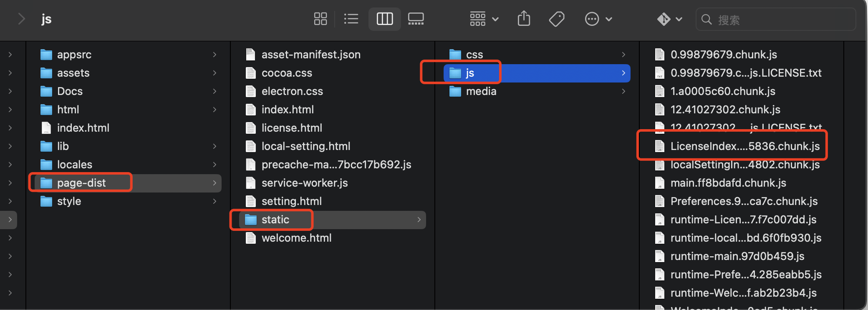Select column view mode
The image size is (868, 310).
pos(384,19)
